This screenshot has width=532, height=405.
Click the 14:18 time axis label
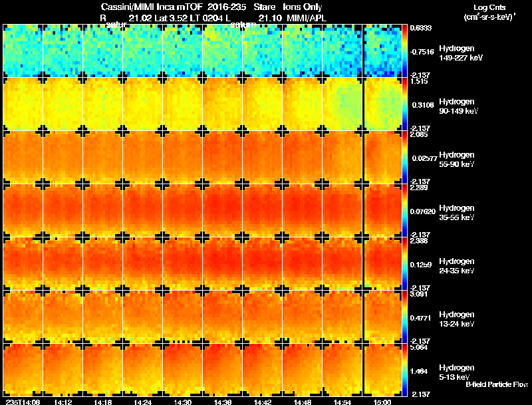pos(102,402)
